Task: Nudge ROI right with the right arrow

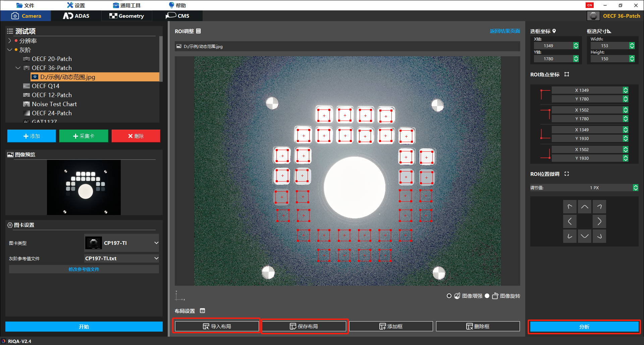Action: 599,221
